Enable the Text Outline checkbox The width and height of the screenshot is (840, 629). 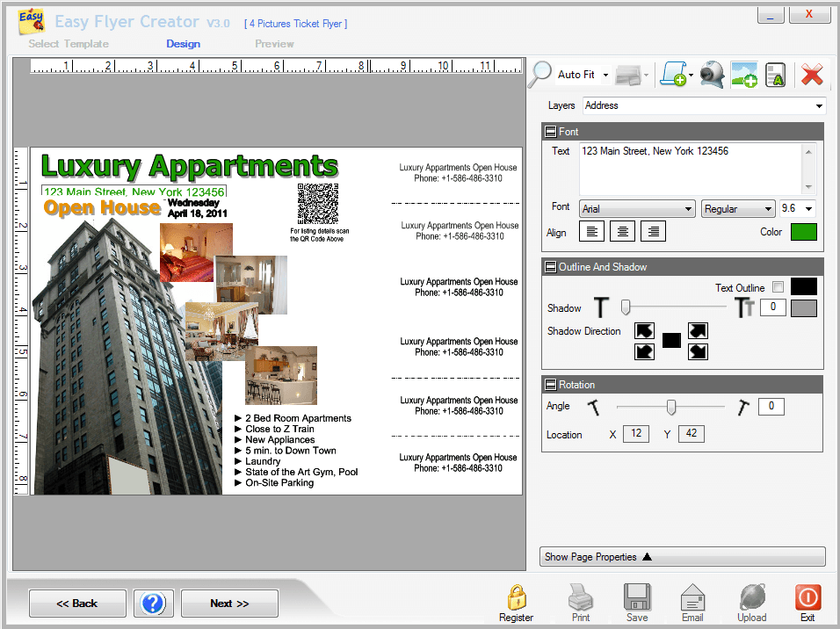(778, 287)
